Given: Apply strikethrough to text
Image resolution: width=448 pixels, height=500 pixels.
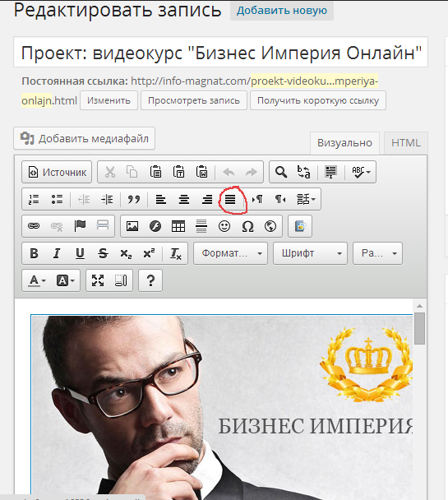Looking at the screenshot, I should (x=103, y=253).
